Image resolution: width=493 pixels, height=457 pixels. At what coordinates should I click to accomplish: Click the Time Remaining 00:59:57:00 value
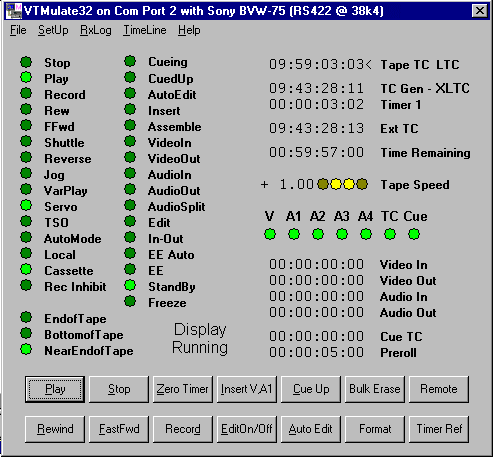(316, 152)
